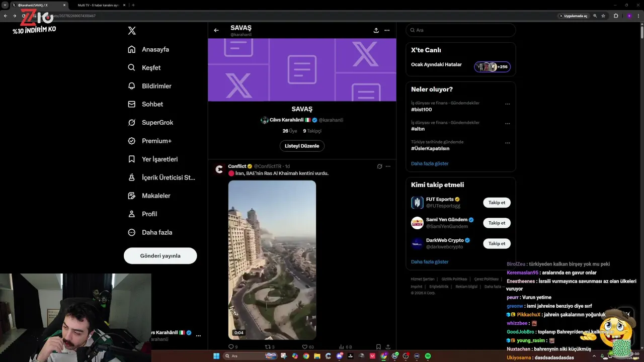
Task: Open SuperGrok
Action: pyautogui.click(x=150, y=122)
